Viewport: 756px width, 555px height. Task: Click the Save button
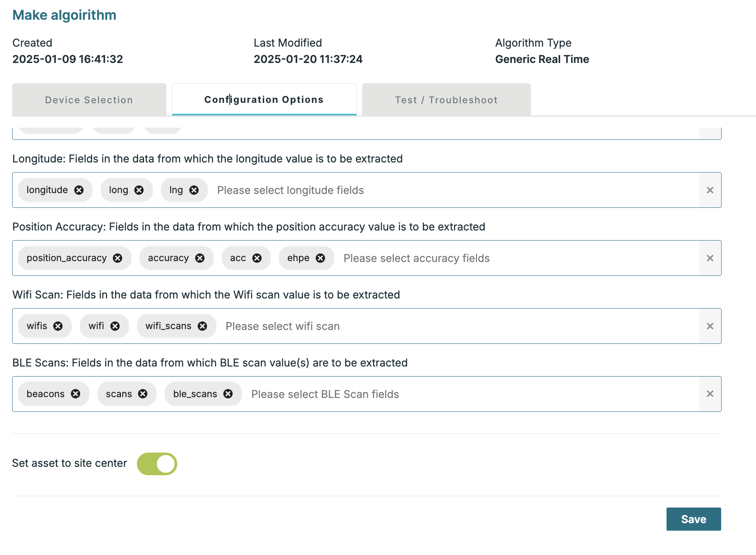coord(693,519)
